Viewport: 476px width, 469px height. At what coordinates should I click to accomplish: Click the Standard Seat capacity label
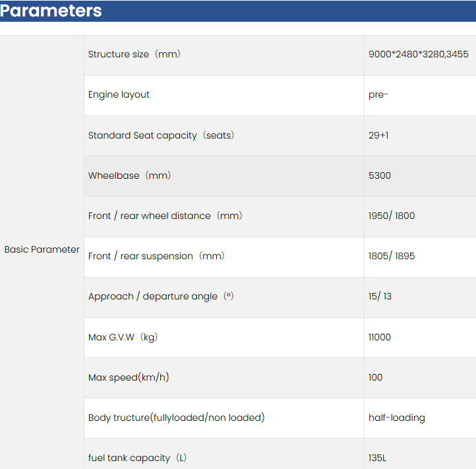(x=162, y=135)
